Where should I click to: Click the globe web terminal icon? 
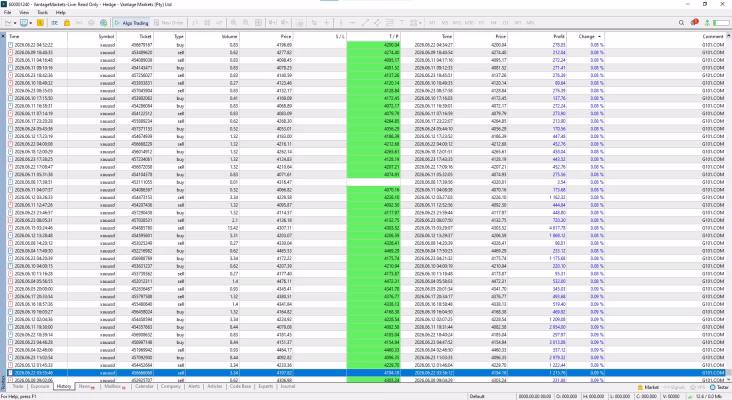pos(103,22)
